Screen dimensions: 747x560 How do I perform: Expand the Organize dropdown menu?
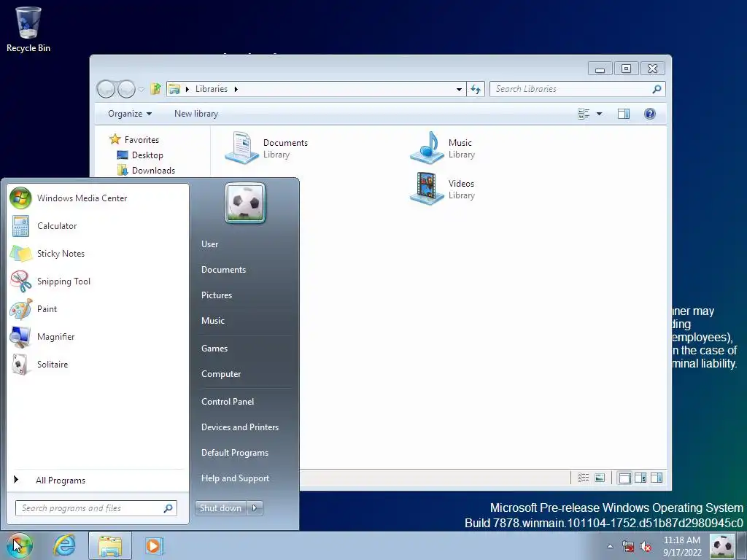(130, 114)
